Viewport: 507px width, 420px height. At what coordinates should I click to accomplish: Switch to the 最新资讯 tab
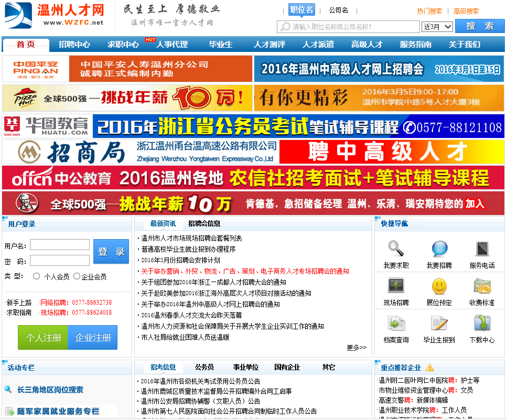[163, 223]
